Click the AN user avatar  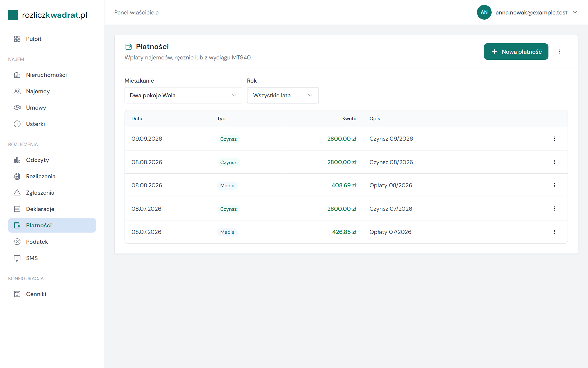(x=484, y=12)
